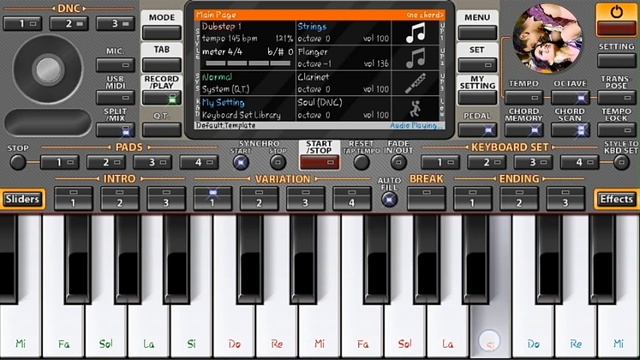Select INTRO 1 button

pyautogui.click(x=73, y=198)
